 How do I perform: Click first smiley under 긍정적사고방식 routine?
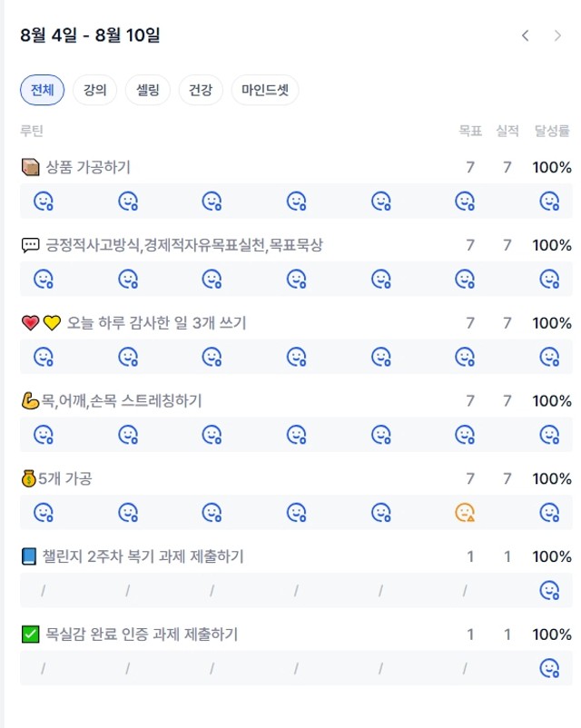[x=44, y=279]
